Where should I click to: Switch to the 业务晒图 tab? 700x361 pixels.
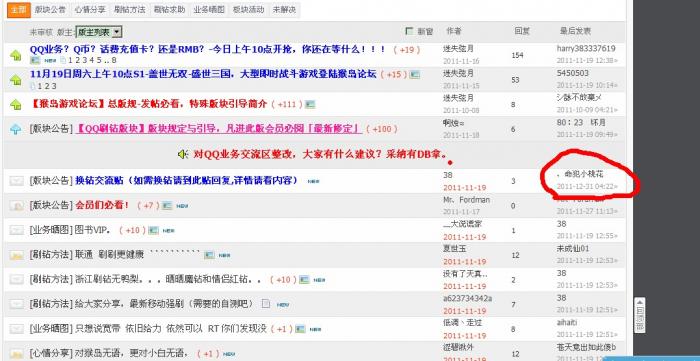(209, 9)
